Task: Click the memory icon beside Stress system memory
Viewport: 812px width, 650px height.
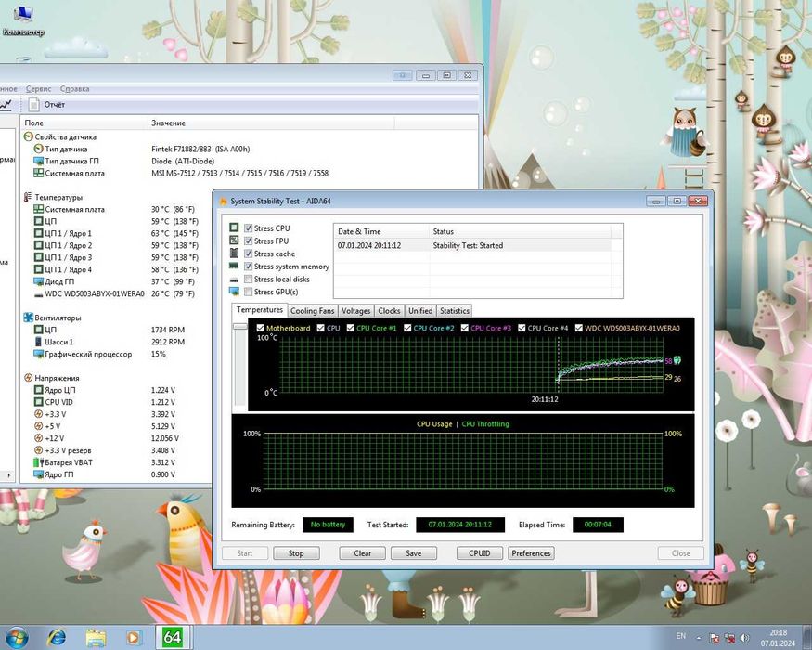Action: [x=234, y=266]
